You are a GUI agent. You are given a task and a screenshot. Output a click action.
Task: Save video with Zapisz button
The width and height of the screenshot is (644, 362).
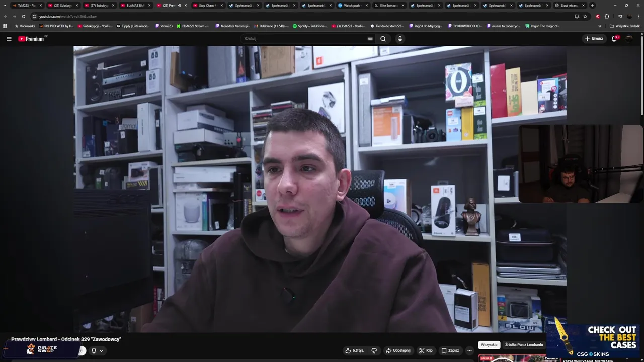pyautogui.click(x=450, y=350)
